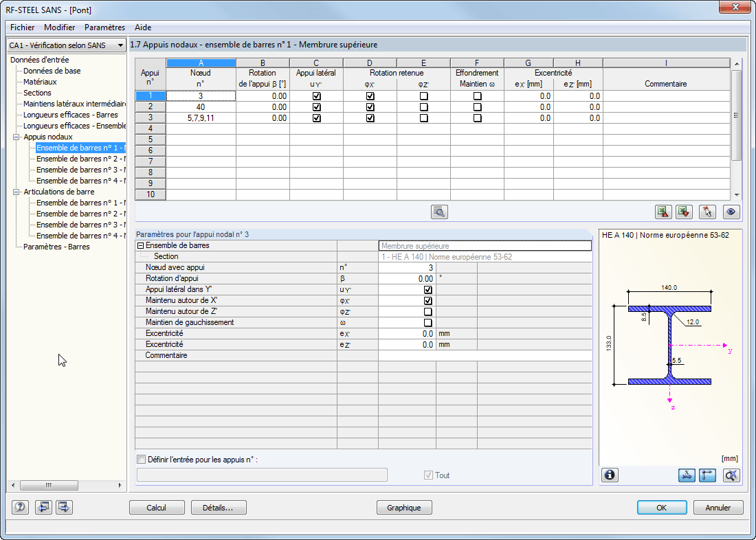The width and height of the screenshot is (756, 540).
Task: Select 'Données de base' in the tree
Action: point(52,71)
